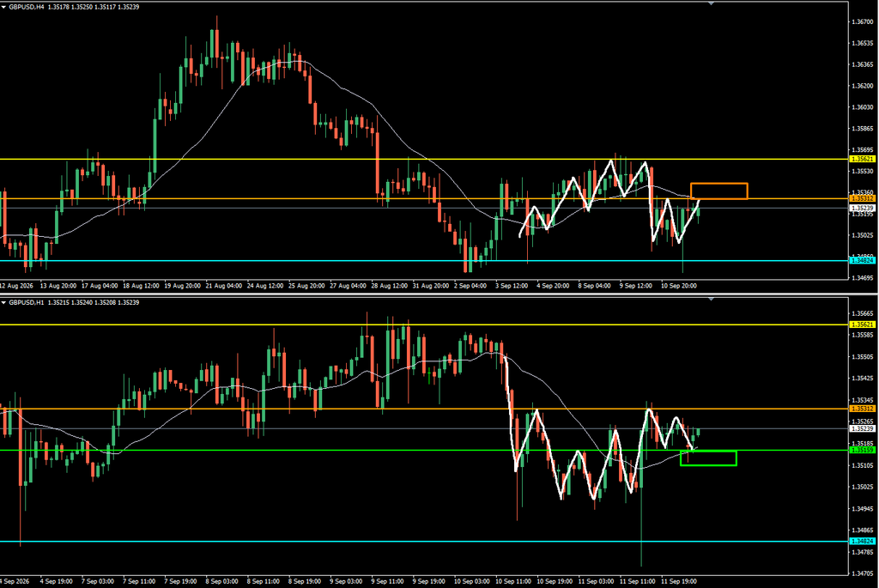Click the orange 1.35312 price label on H4 chart
The height and width of the screenshot is (588, 879).
click(x=862, y=198)
